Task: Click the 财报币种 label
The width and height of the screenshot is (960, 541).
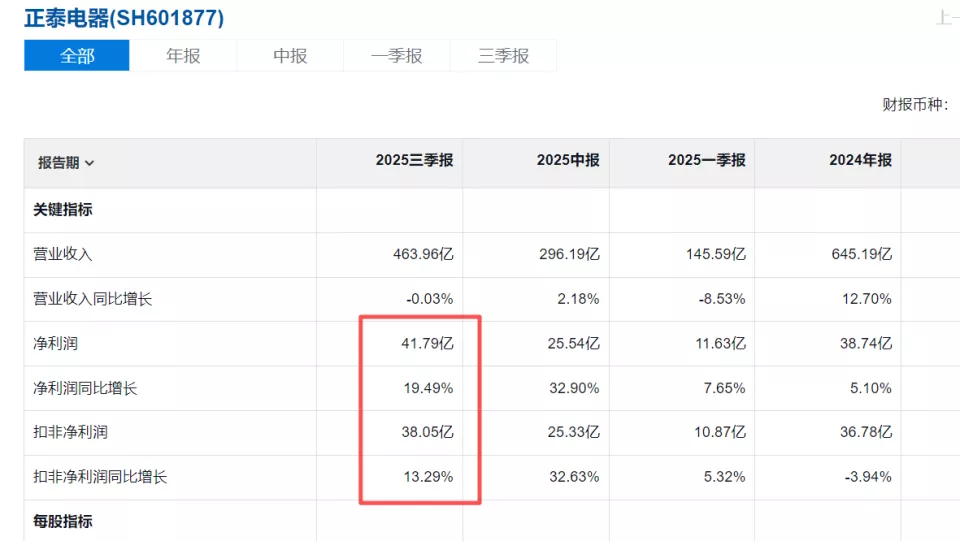Action: point(913,105)
